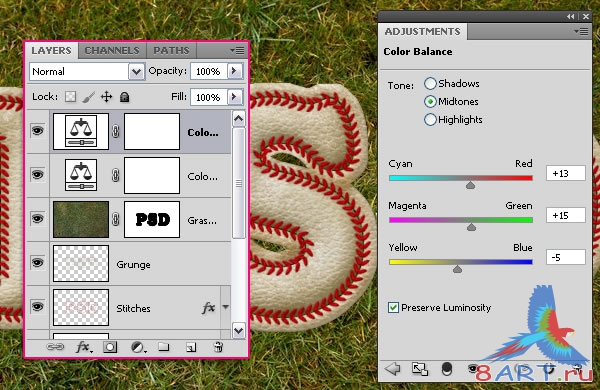Click fx badge on Stitches layer
Viewport: 600px width, 390px height.
209,308
